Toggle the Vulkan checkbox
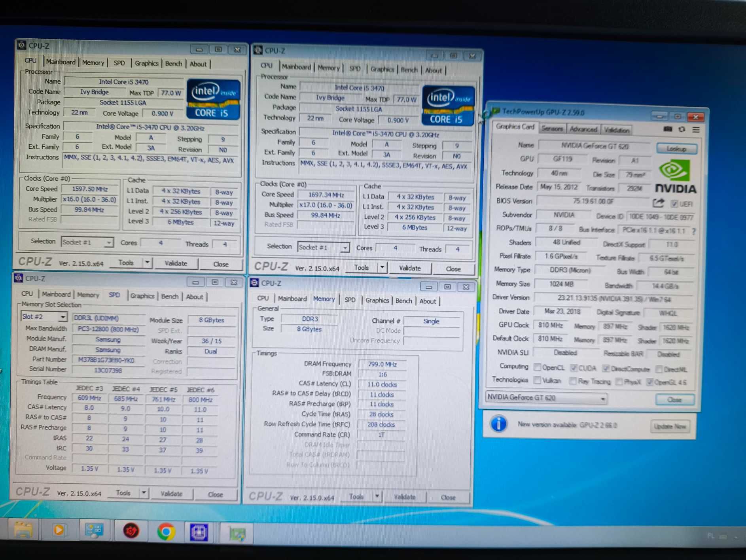Image resolution: width=746 pixels, height=560 pixels. (537, 380)
